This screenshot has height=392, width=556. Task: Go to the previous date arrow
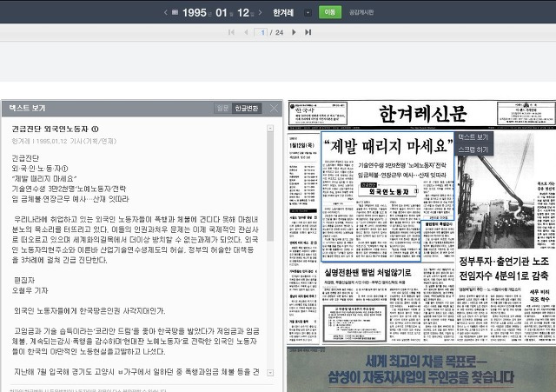point(166,12)
